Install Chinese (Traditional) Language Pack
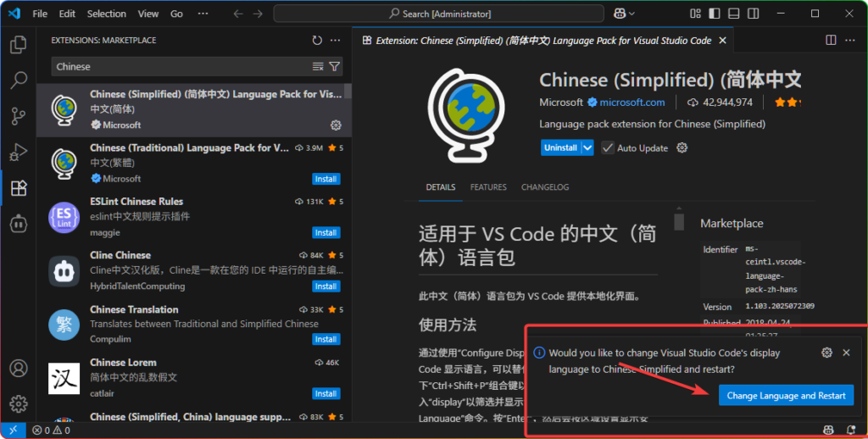The image size is (868, 439). [326, 179]
